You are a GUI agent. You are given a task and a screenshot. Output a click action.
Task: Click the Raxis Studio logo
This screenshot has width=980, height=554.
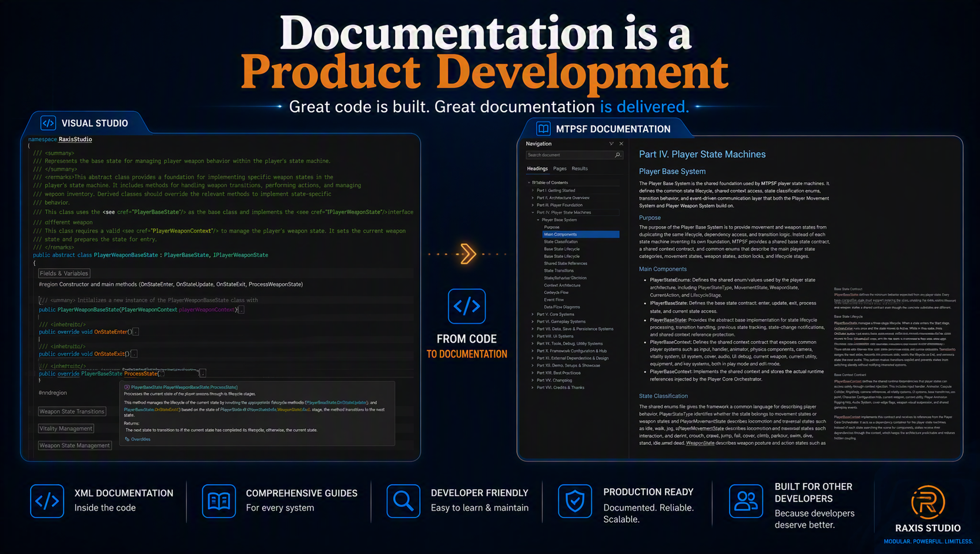928,502
